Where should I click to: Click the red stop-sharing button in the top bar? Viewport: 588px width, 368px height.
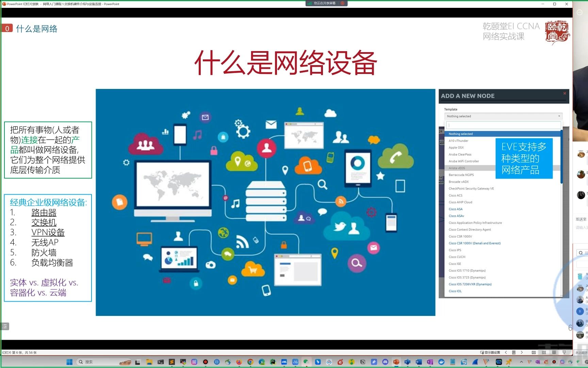(x=342, y=3)
